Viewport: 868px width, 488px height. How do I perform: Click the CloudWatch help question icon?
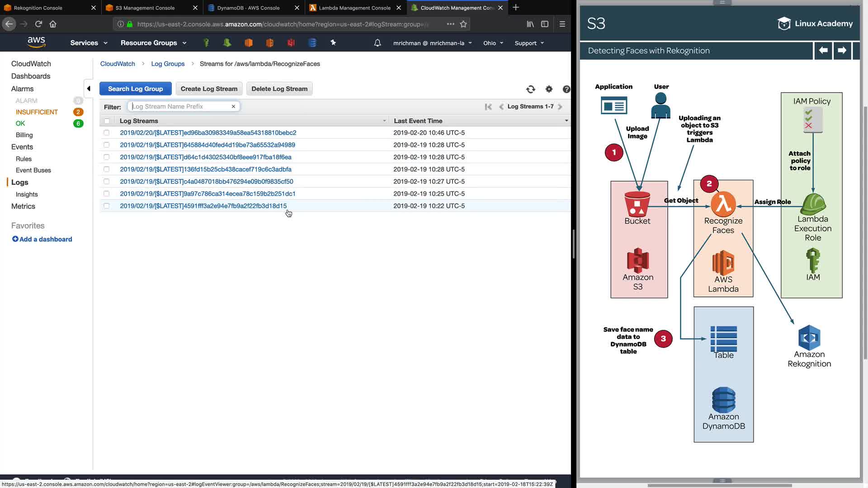(x=566, y=89)
